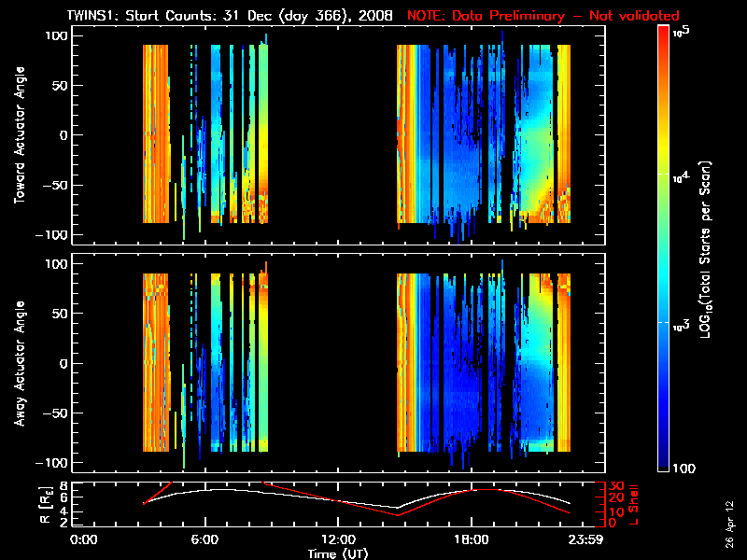Click the '-50' tick on Toward panel
Image resolution: width=747 pixels, height=560 pixels.
pos(56,185)
